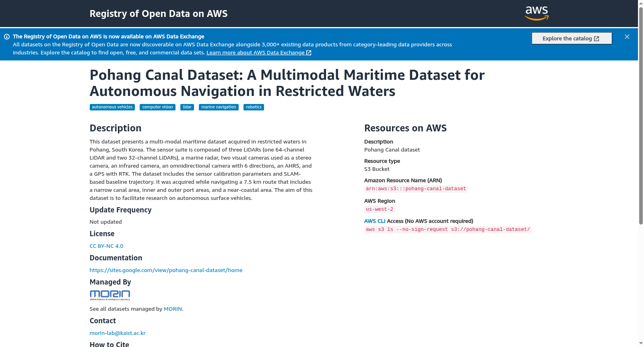Click the Documentation heading
The height and width of the screenshot is (347, 644).
click(116, 258)
